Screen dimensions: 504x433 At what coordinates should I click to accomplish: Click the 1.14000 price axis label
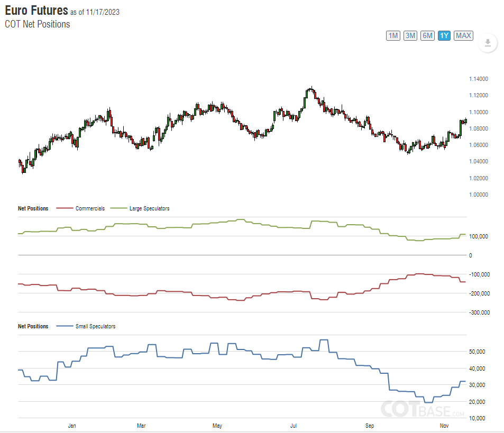(x=478, y=79)
